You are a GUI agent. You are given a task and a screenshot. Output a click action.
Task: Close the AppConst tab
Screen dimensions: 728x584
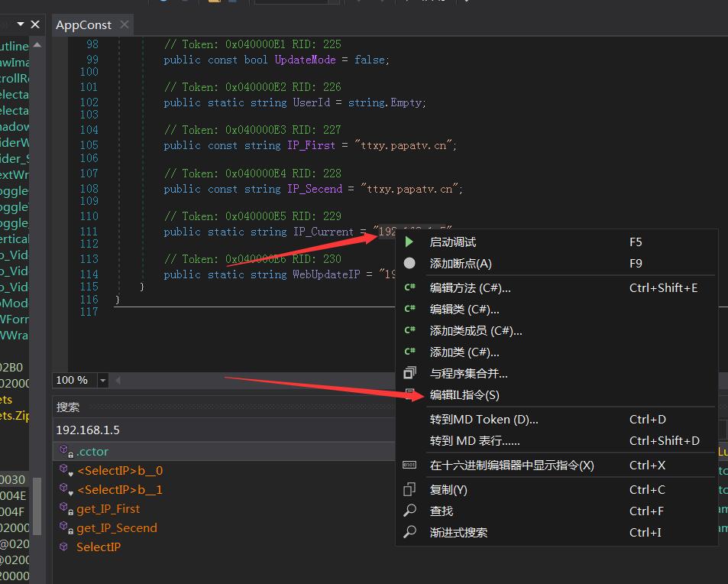tap(124, 25)
